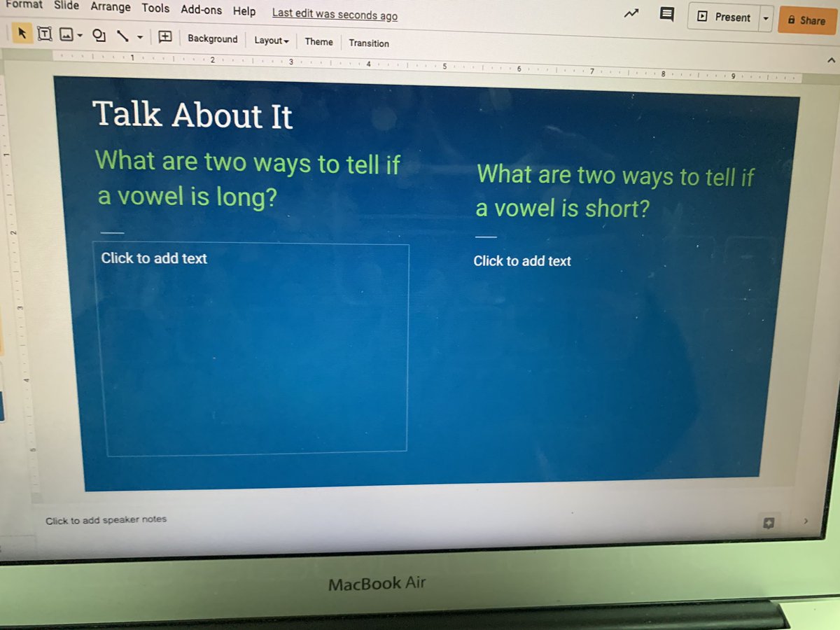Viewport: 840px width, 630px height.
Task: Click the 'Talk About It' slide title
Action: pos(192,115)
